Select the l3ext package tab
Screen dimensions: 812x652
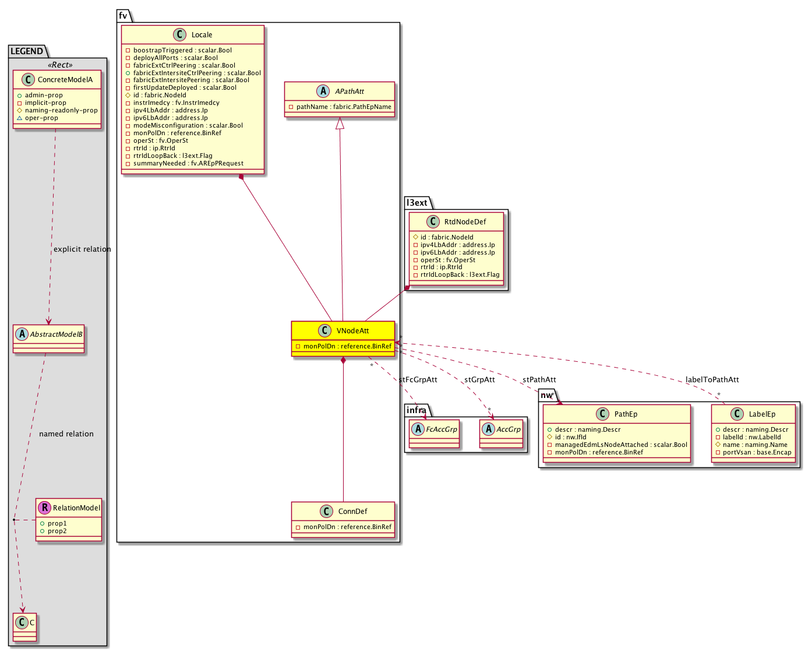coord(416,203)
